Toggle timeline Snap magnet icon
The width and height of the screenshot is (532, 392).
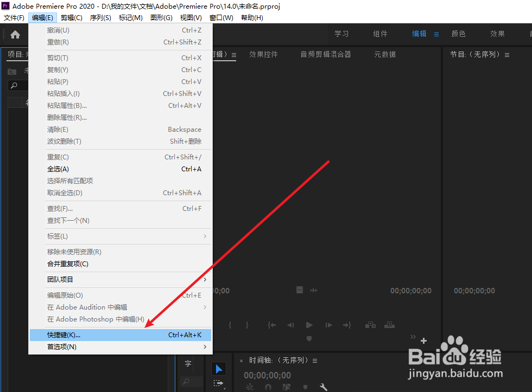[x=268, y=387]
